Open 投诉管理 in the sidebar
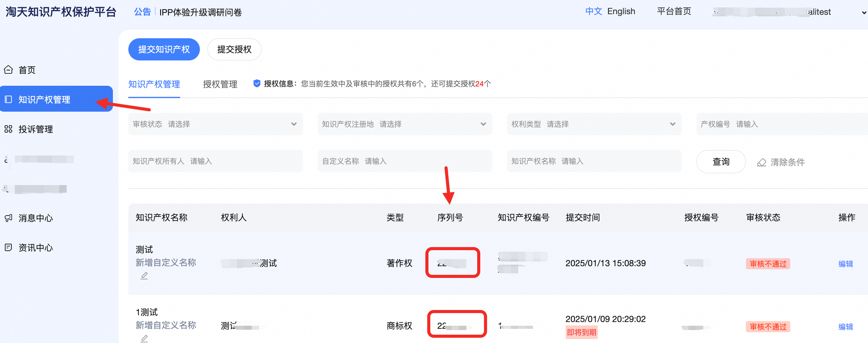 pyautogui.click(x=36, y=129)
